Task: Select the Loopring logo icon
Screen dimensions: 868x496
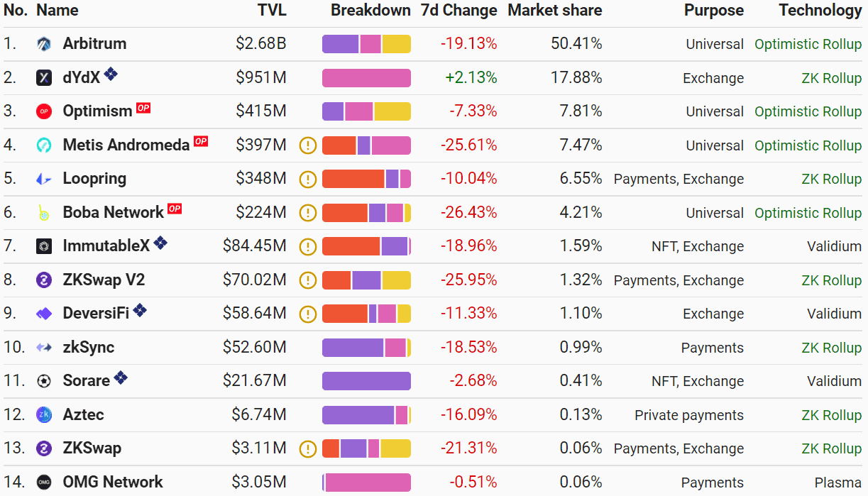Action: [x=43, y=179]
